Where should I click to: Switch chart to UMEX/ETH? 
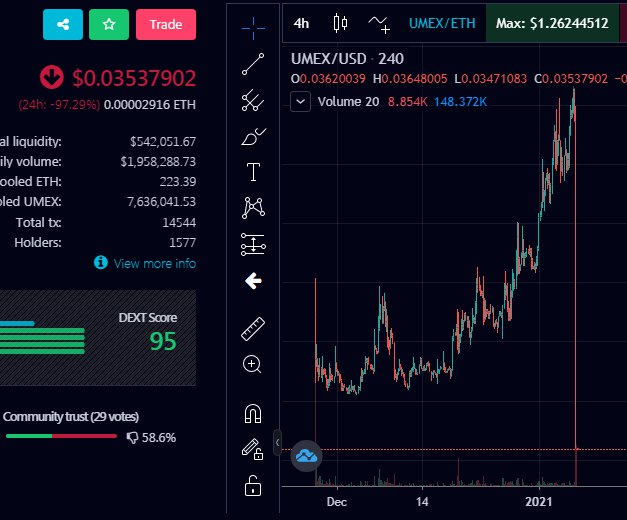tap(442, 23)
